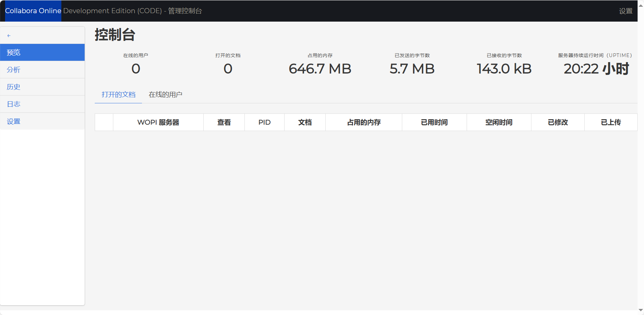This screenshot has width=644, height=315.
Task: Collapse sidebar with the back arrow icon
Action: (x=9, y=35)
